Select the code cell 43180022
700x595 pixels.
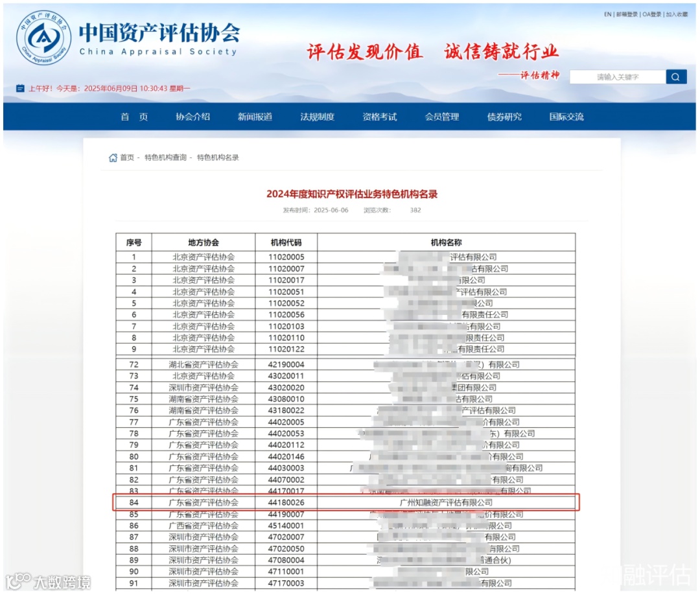286,411
